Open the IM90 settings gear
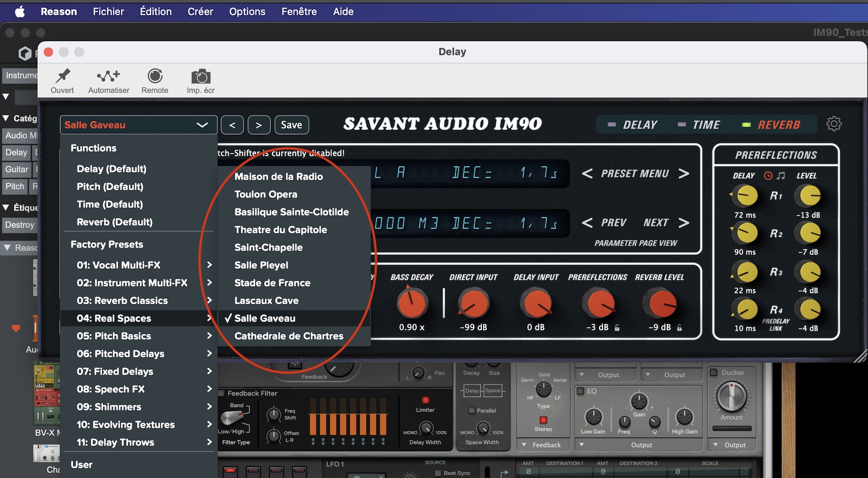The height and width of the screenshot is (478, 868). click(x=834, y=124)
